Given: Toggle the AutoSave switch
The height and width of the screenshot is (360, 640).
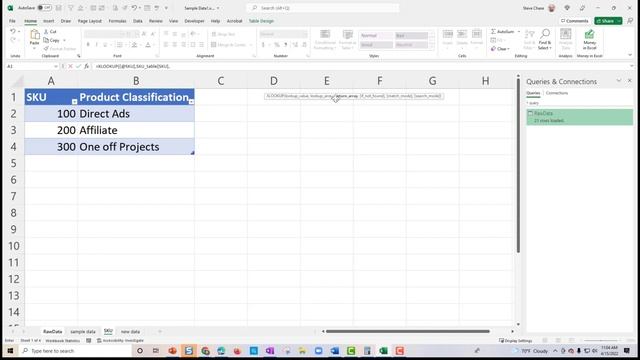Looking at the screenshot, I should [x=44, y=8].
